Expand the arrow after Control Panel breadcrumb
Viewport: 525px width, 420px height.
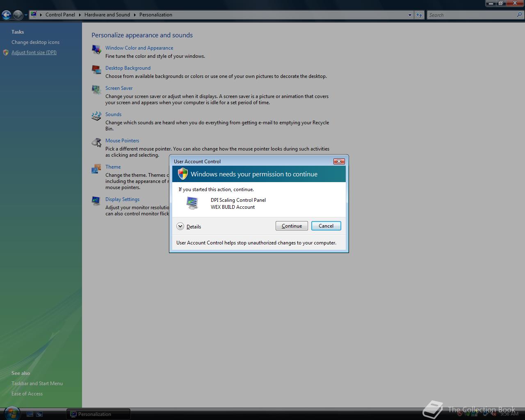click(80, 15)
